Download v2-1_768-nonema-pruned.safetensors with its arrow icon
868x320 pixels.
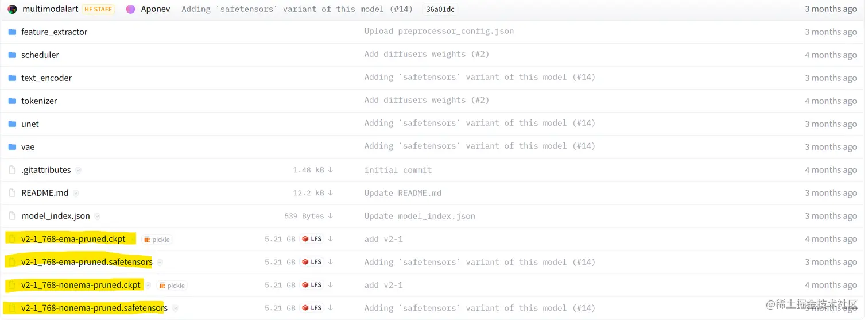pyautogui.click(x=331, y=308)
